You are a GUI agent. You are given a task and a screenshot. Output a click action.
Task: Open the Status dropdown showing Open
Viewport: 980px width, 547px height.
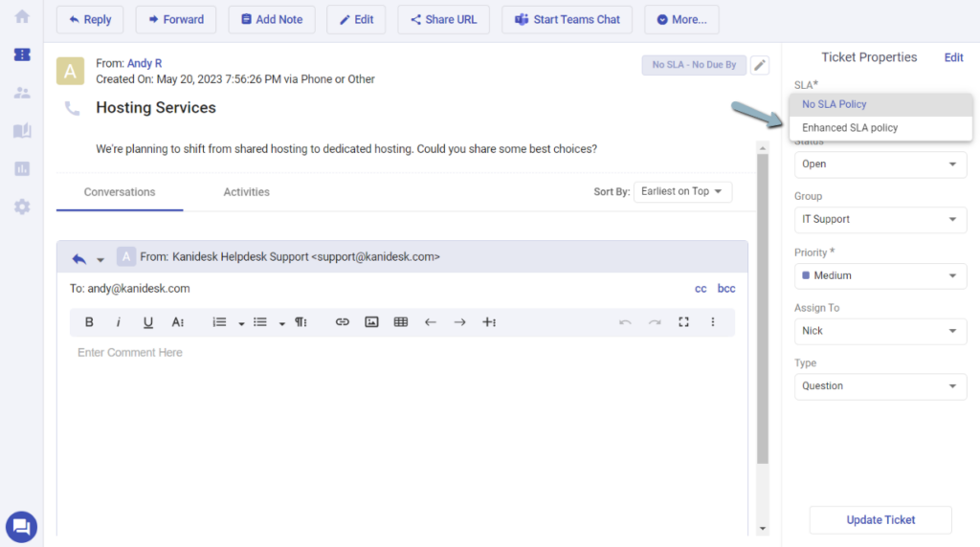(880, 164)
